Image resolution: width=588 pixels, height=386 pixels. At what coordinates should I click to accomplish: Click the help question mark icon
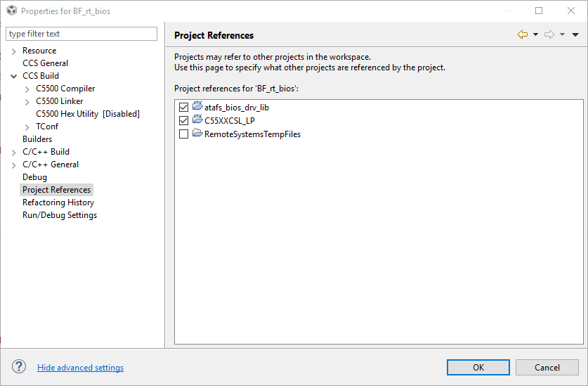point(19,367)
